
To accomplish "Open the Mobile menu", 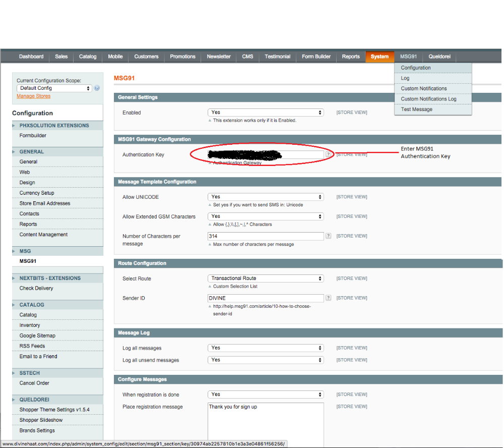I will coord(115,57).
